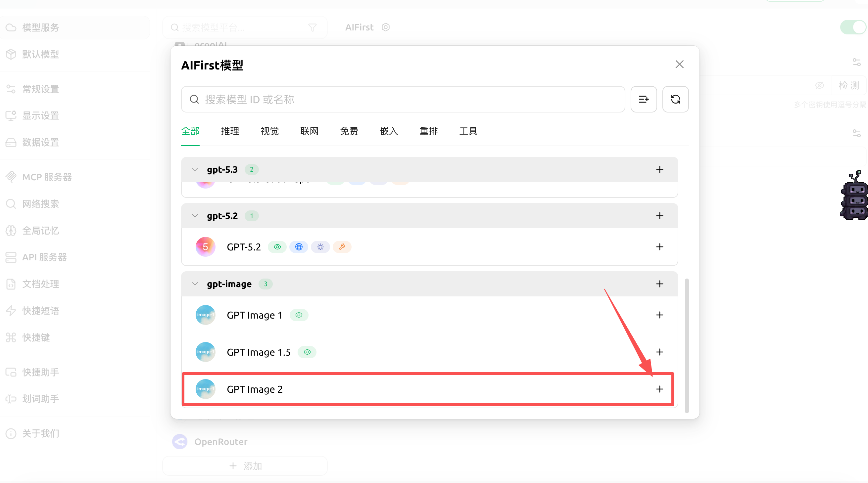Open 快捷短语 in settings sidebar
Viewport: 868px width, 483px height.
(75, 311)
